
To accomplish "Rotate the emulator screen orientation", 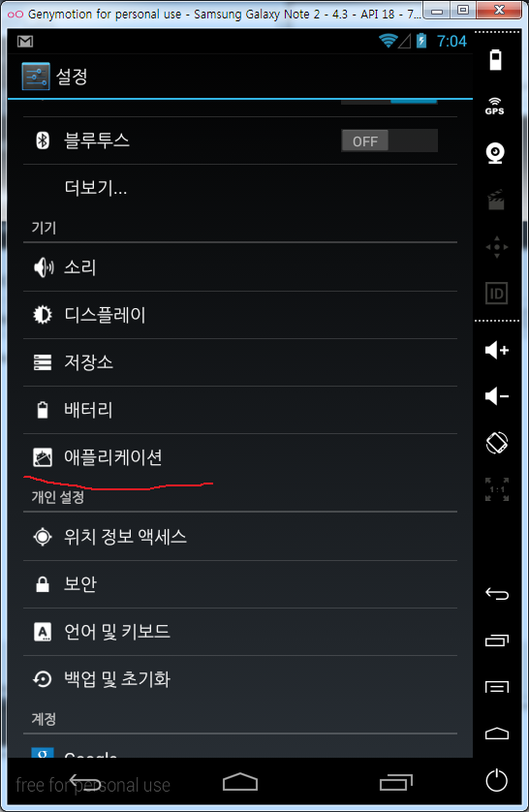I will (x=496, y=443).
